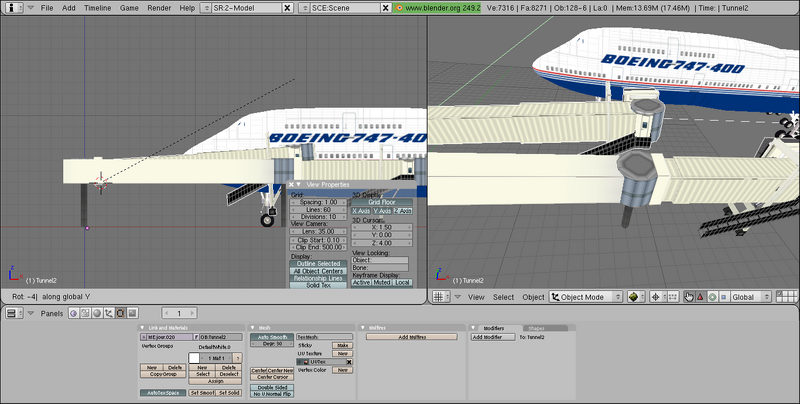Toggle Auto Smooth in Mesh panel
The image size is (800, 404).
click(x=272, y=337)
